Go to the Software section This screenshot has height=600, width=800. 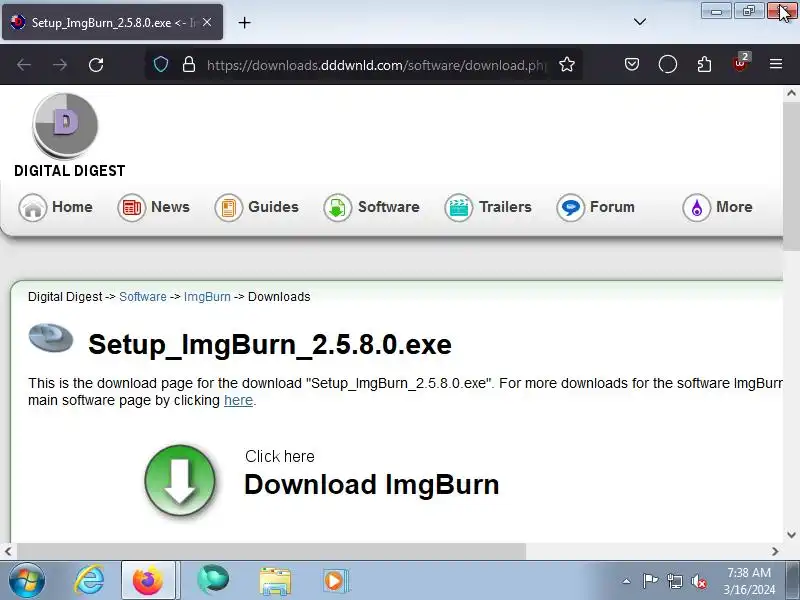coord(371,208)
